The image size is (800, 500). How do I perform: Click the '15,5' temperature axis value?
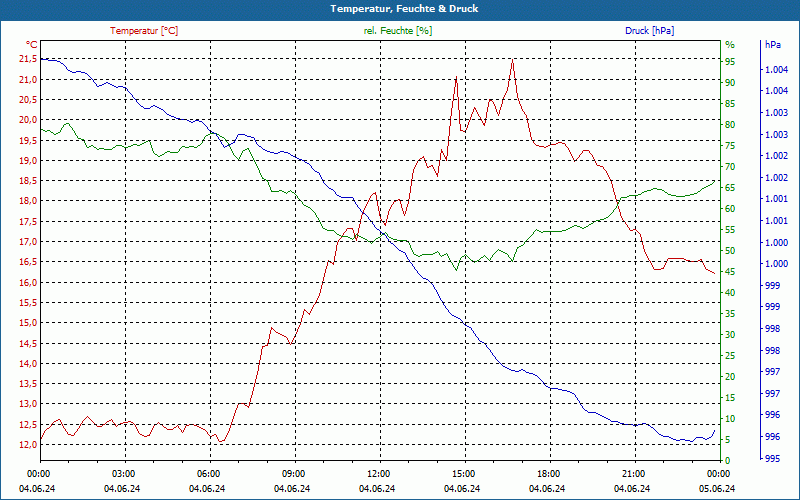coord(28,303)
